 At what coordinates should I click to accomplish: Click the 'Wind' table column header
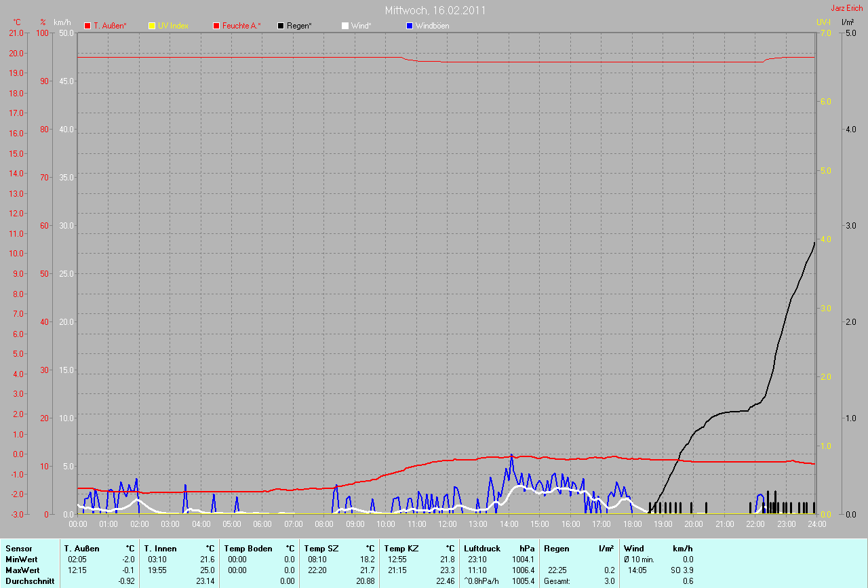pyautogui.click(x=633, y=548)
